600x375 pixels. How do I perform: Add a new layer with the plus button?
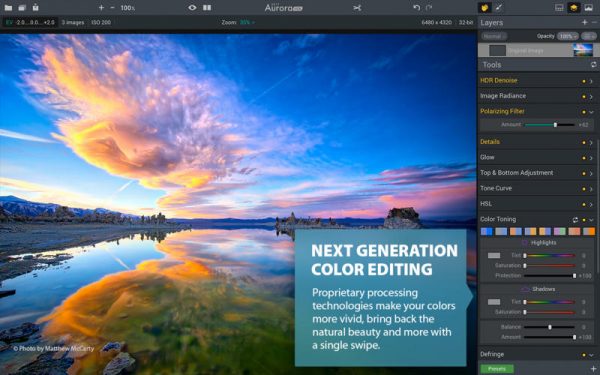click(584, 23)
